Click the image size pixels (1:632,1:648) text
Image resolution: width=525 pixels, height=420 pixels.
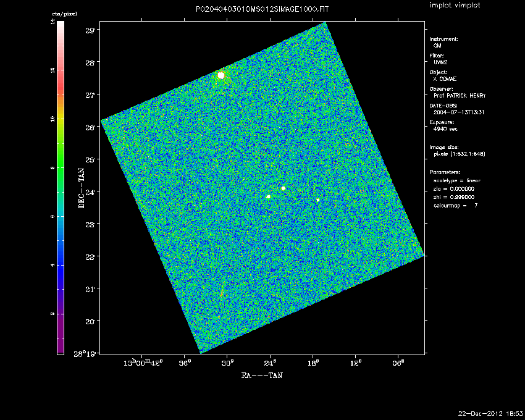coord(460,154)
